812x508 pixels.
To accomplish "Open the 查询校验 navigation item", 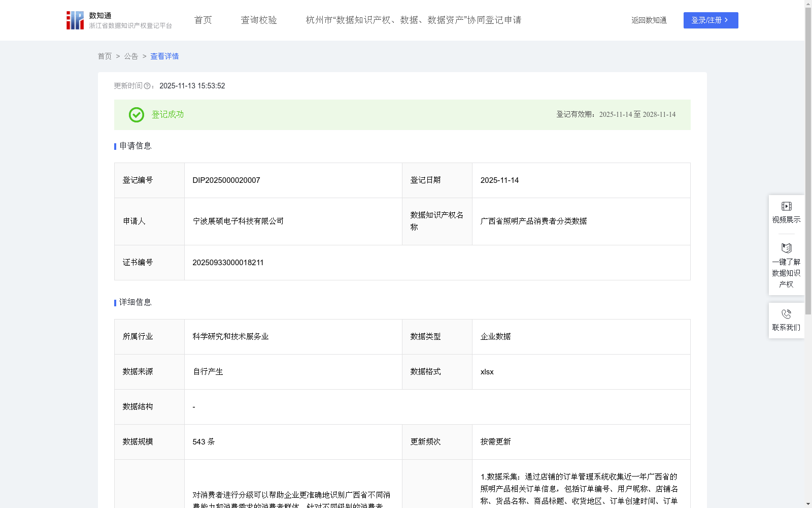I will pos(259,20).
